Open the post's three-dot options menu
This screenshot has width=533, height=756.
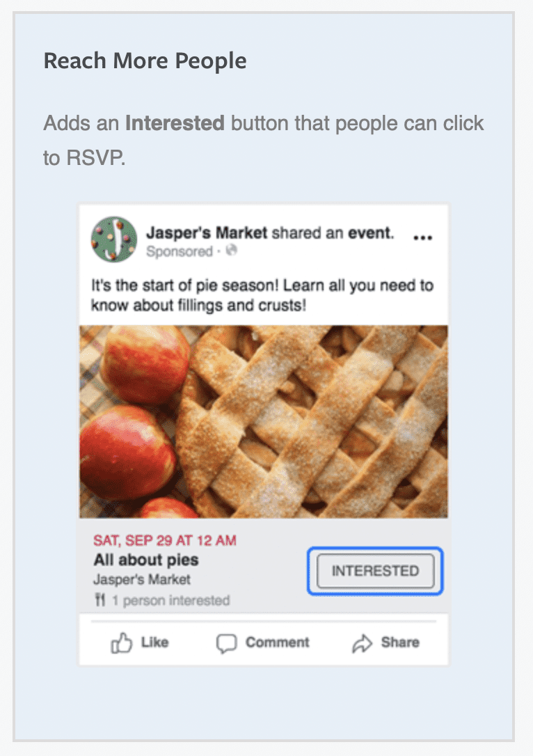tap(422, 238)
